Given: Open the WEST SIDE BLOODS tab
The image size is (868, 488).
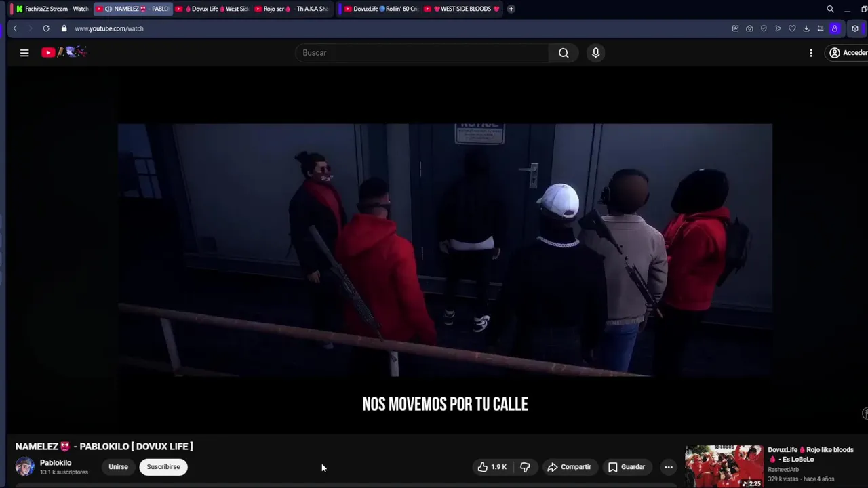Looking at the screenshot, I should (461, 9).
